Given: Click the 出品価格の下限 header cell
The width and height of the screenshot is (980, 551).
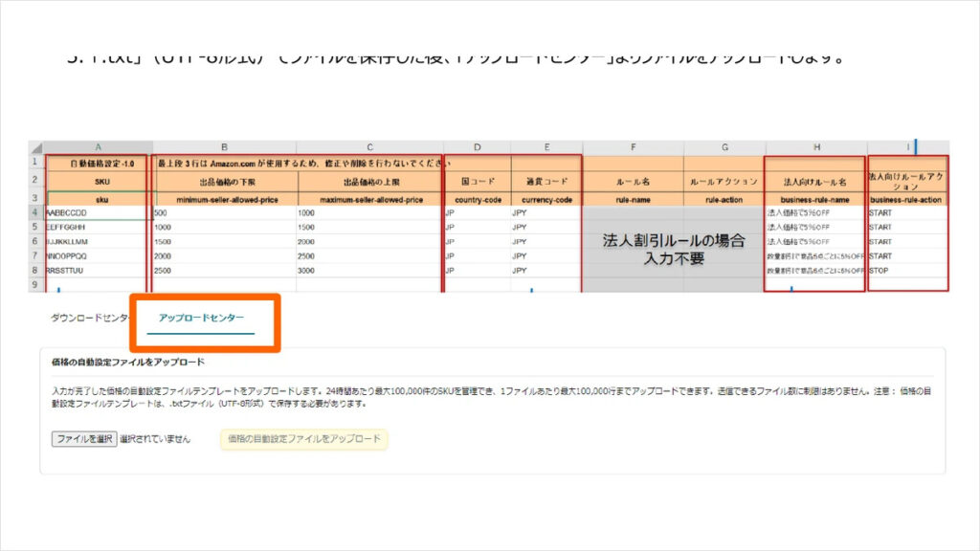Looking at the screenshot, I should 227,182.
